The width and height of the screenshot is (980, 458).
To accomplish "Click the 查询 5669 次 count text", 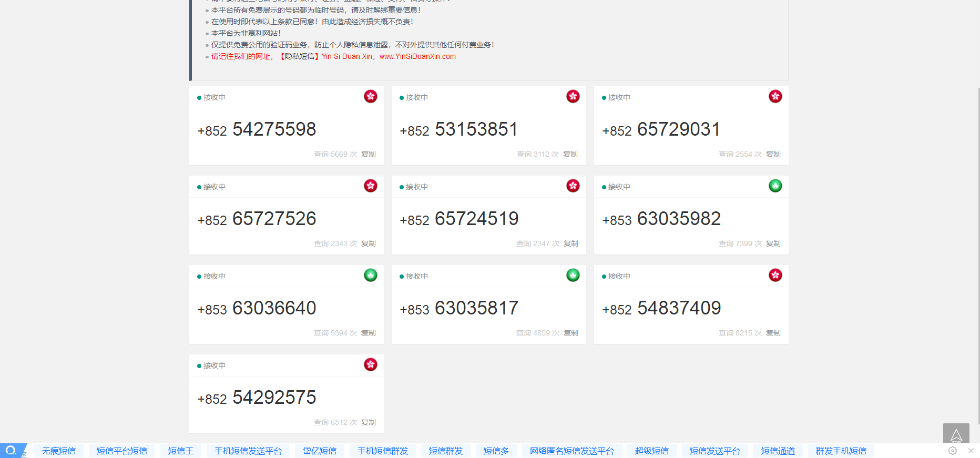I will coord(335,154).
